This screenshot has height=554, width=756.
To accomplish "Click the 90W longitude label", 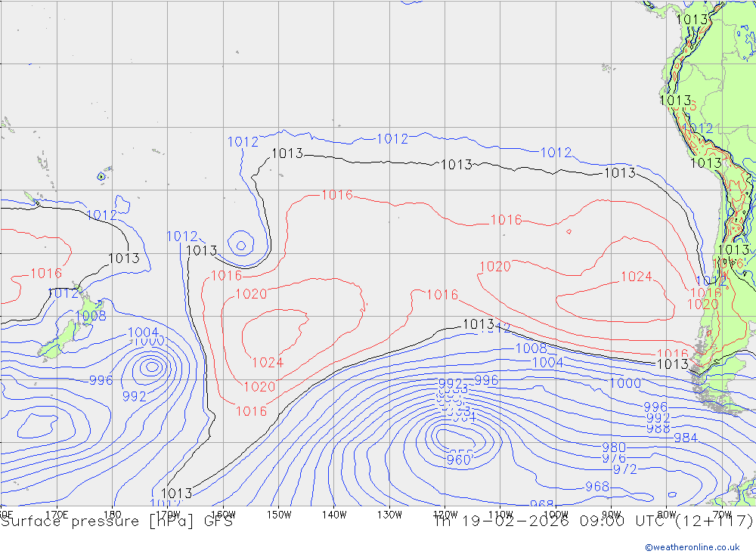I will [612, 515].
